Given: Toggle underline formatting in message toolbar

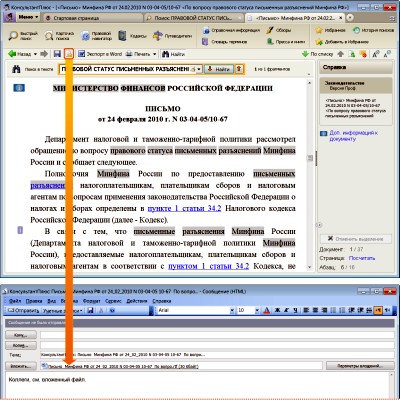Looking at the screenshot, I should pyautogui.click(x=295, y=310).
